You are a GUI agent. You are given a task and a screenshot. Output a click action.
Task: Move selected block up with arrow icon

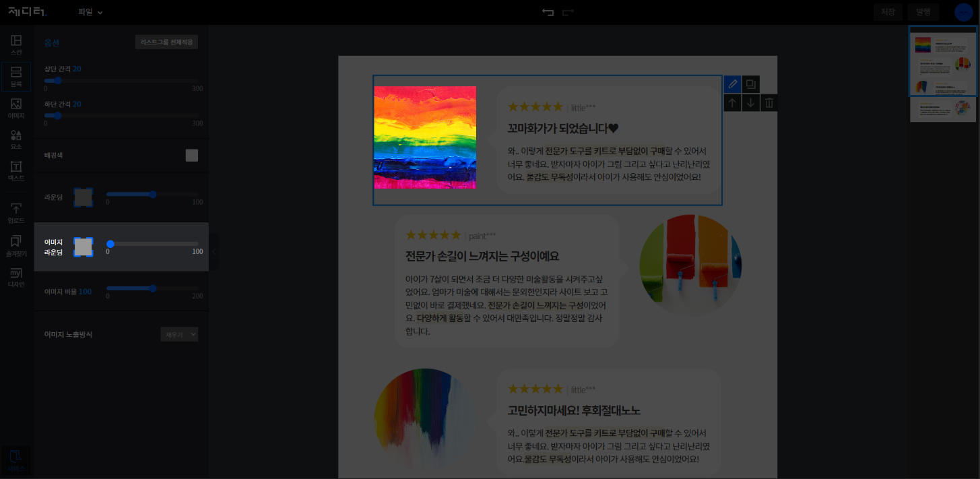click(x=732, y=102)
